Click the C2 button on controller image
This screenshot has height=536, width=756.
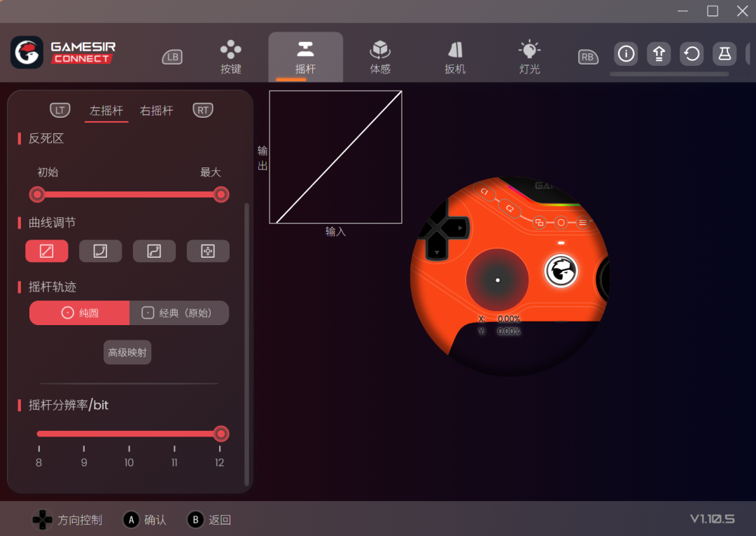click(510, 208)
